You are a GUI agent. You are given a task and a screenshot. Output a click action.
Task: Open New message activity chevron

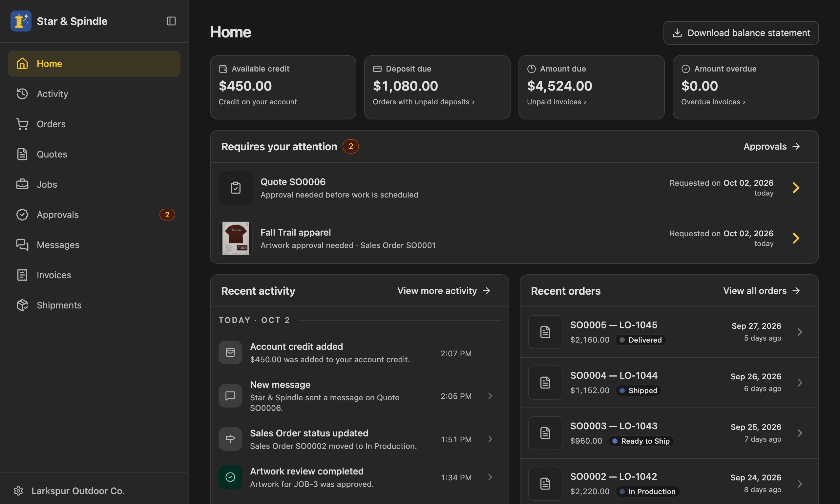coord(490,396)
